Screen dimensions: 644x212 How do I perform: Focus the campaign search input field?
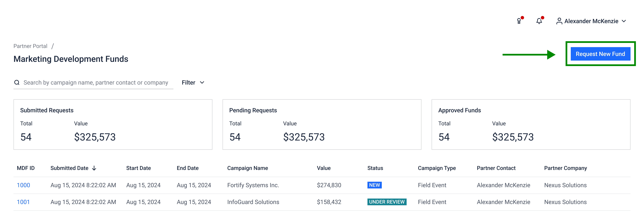coord(96,83)
